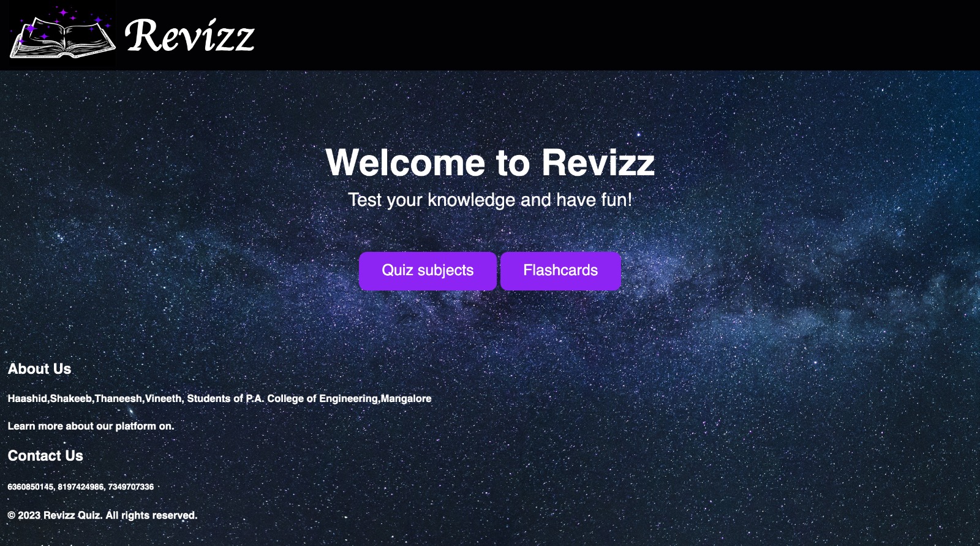Click the name Haashid in About Us
Image resolution: width=980 pixels, height=546 pixels.
pos(27,398)
